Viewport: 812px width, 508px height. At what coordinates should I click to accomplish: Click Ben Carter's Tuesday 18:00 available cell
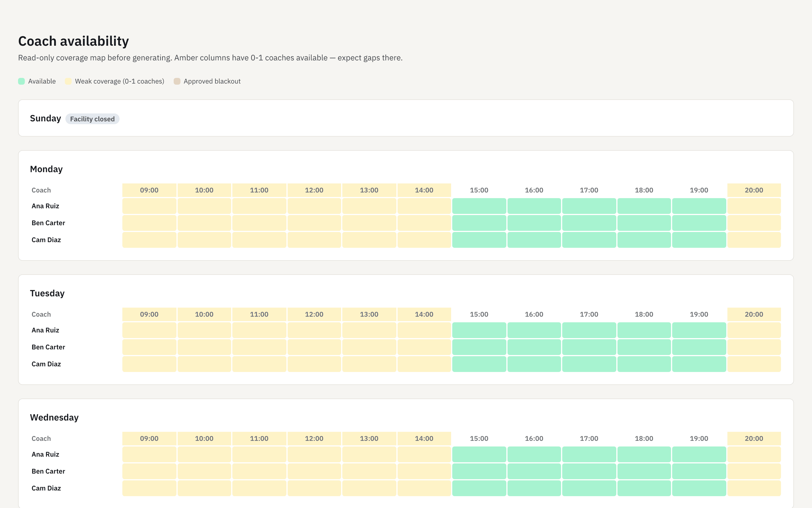pos(644,347)
